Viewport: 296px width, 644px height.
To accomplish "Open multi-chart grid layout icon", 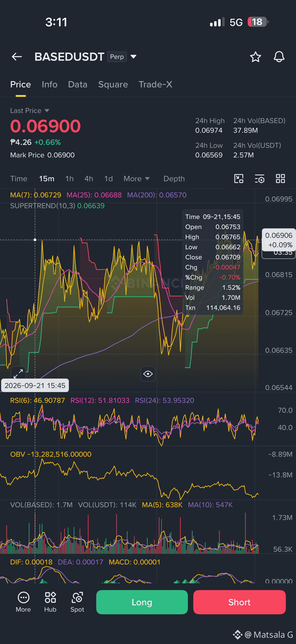I will pyautogui.click(x=281, y=179).
